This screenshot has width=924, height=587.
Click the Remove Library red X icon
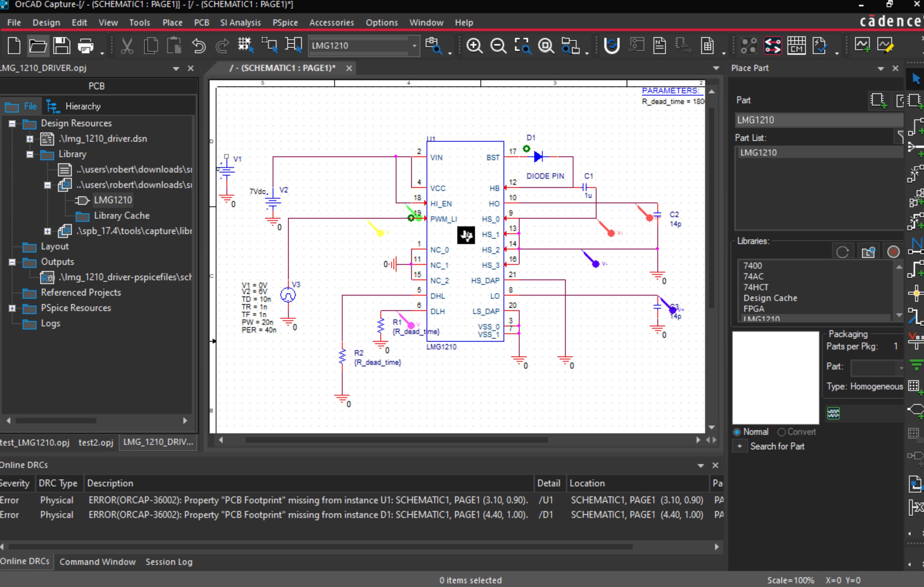893,252
